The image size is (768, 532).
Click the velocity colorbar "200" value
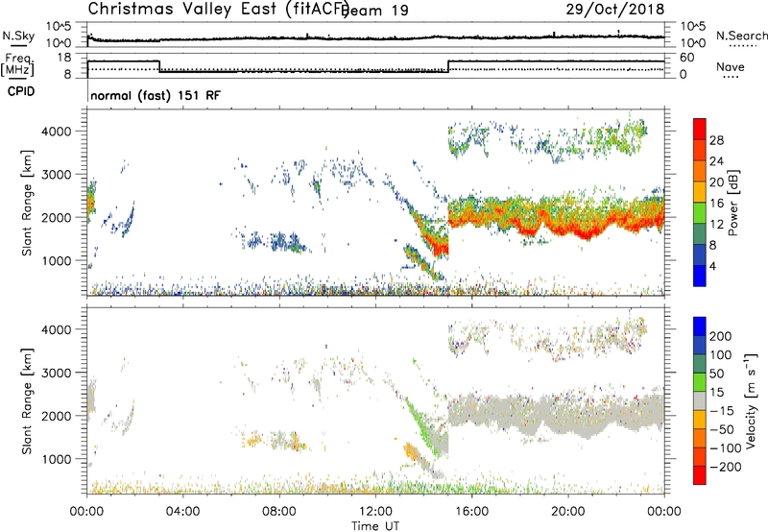point(721,336)
